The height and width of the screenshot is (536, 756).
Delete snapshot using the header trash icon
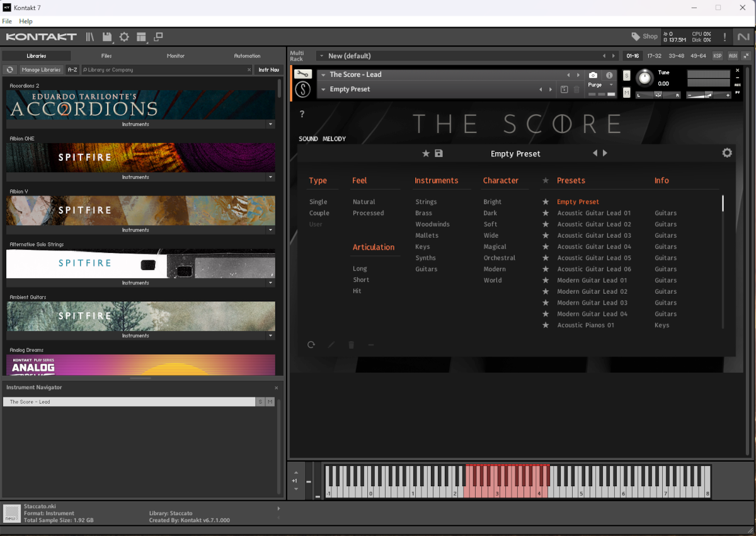[x=576, y=90]
